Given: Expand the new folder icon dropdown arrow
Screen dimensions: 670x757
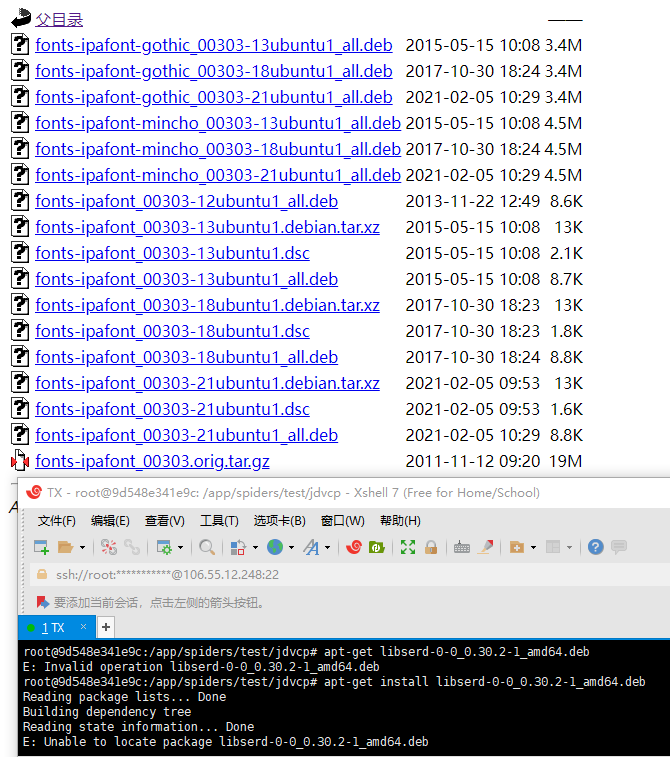Looking at the screenshot, I should pyautogui.click(x=533, y=547).
